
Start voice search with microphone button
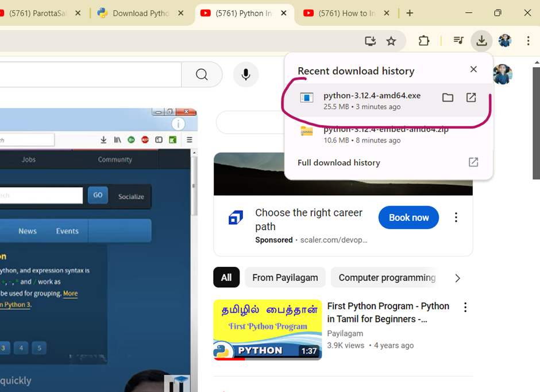(x=245, y=75)
